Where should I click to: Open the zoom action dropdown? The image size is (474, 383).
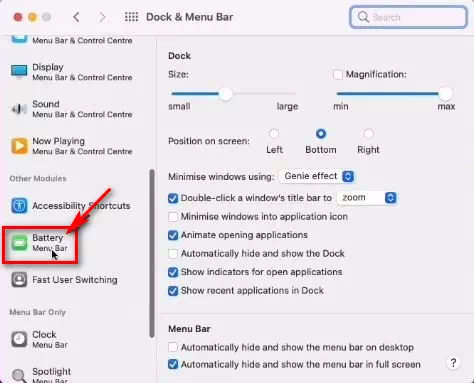tap(367, 198)
